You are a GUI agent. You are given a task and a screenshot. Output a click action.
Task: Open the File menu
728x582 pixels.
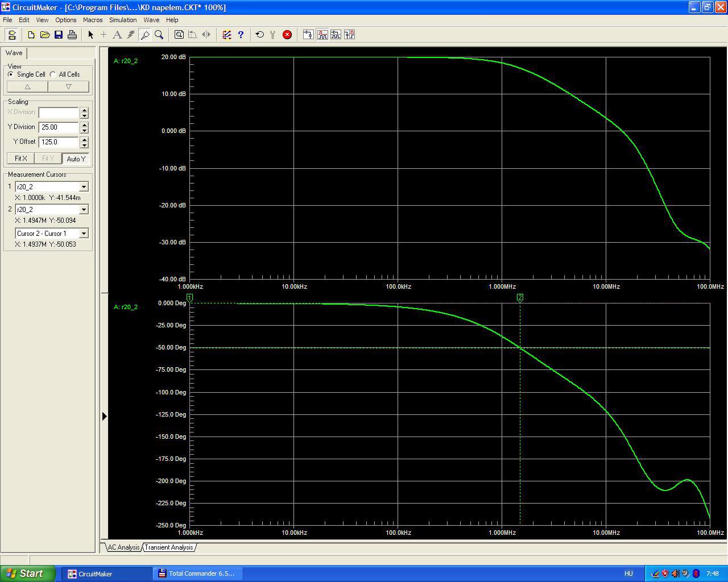pyautogui.click(x=7, y=20)
